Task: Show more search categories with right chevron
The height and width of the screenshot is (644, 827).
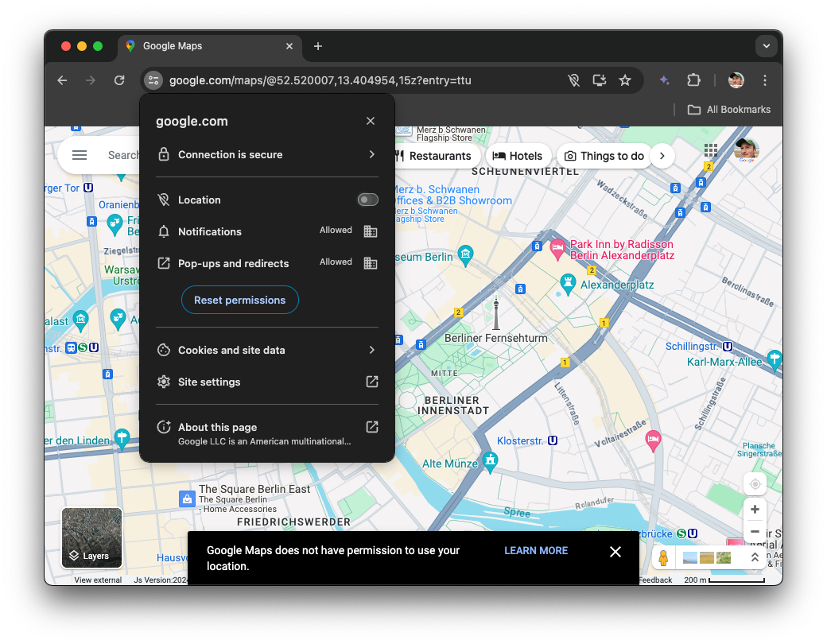Action: (x=662, y=156)
